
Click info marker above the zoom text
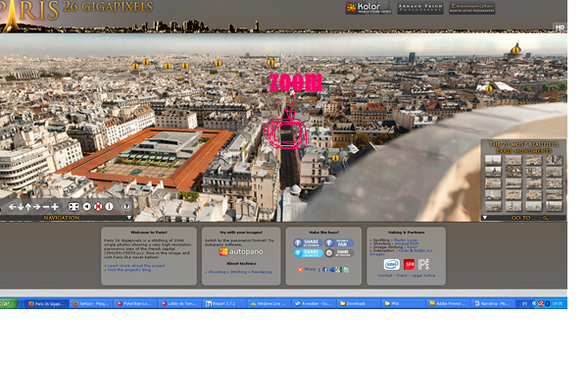coord(270,62)
